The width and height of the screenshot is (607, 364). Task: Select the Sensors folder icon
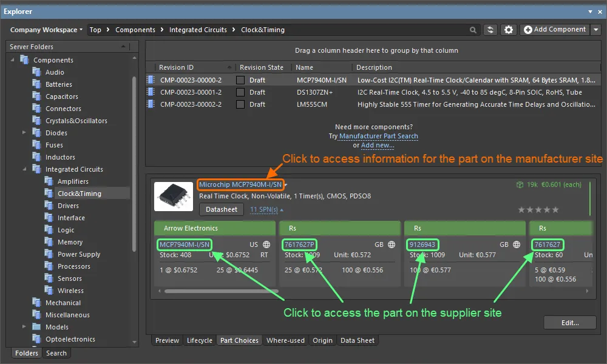49,278
